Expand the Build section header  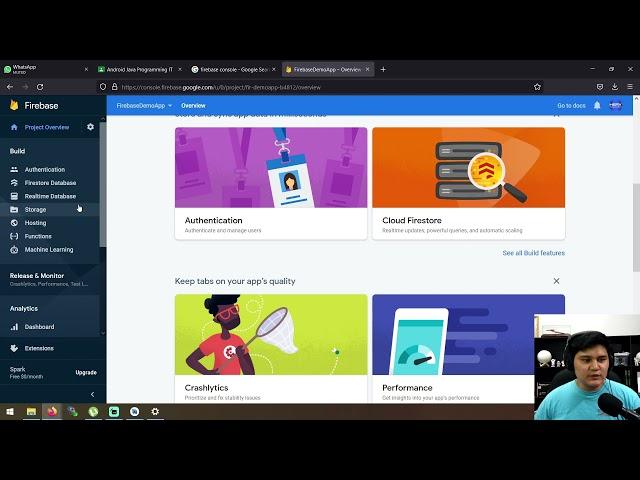point(18,151)
